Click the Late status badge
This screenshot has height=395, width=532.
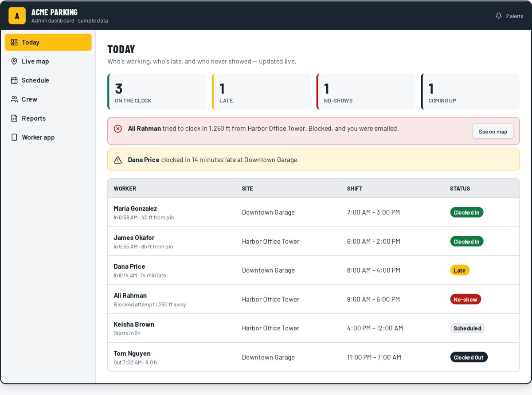point(460,270)
